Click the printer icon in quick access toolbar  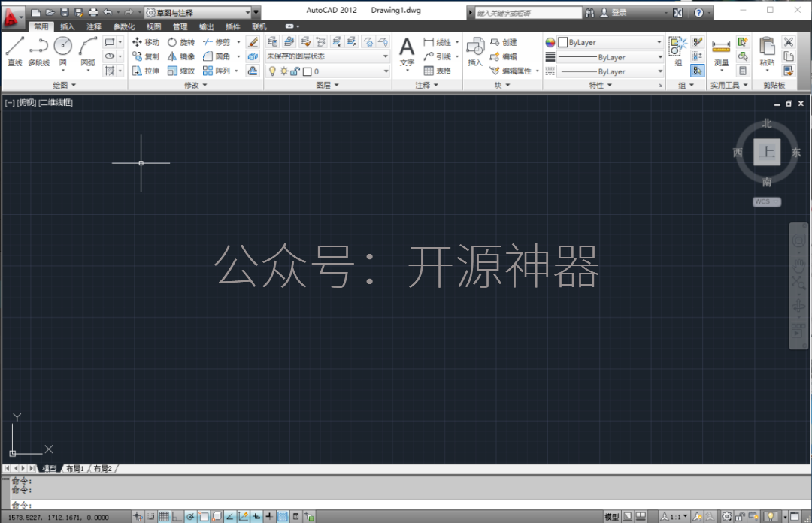coord(93,12)
